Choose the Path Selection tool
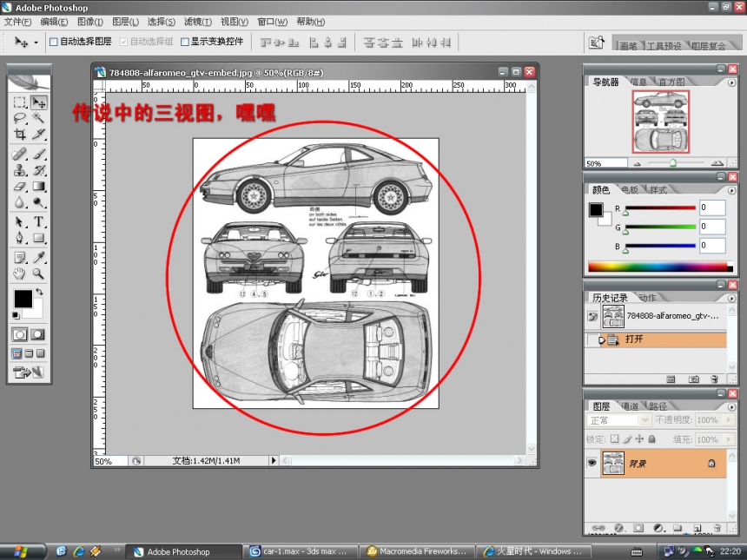747x560 pixels. coord(19,222)
